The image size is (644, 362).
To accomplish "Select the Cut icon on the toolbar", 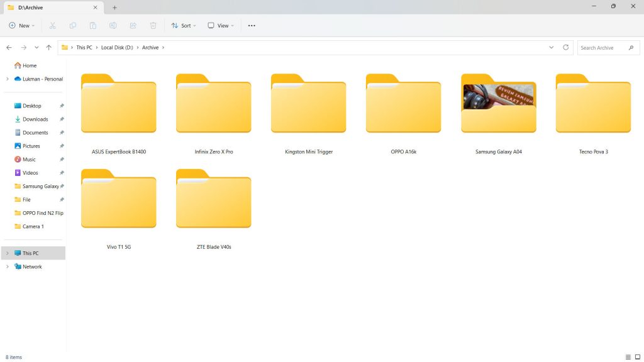I will click(x=52, y=25).
